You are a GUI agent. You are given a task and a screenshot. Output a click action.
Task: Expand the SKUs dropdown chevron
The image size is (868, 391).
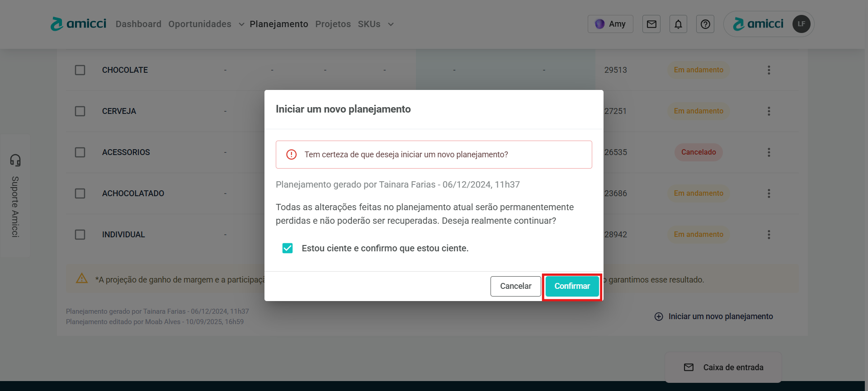click(391, 24)
